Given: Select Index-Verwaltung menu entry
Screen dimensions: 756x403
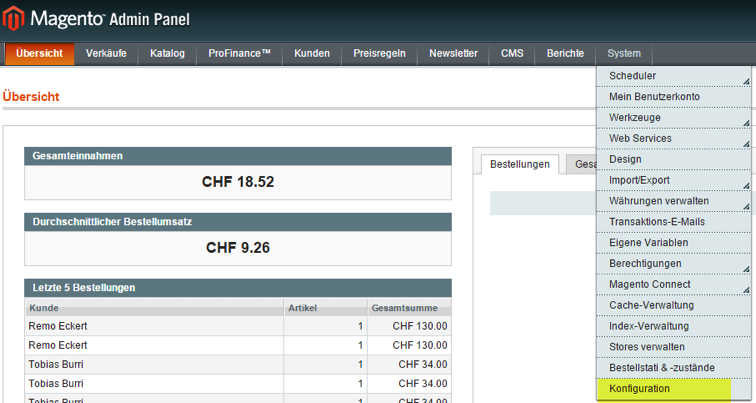Looking at the screenshot, I should click(x=648, y=326).
